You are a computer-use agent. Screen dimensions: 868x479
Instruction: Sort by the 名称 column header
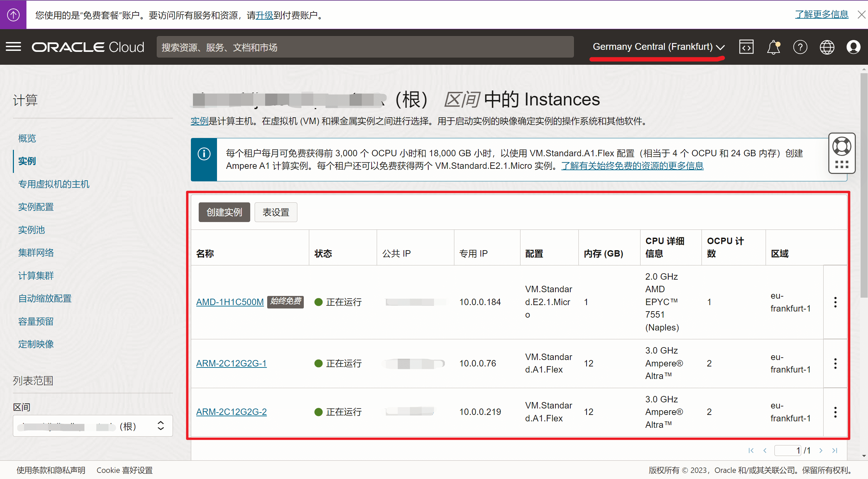205,254
